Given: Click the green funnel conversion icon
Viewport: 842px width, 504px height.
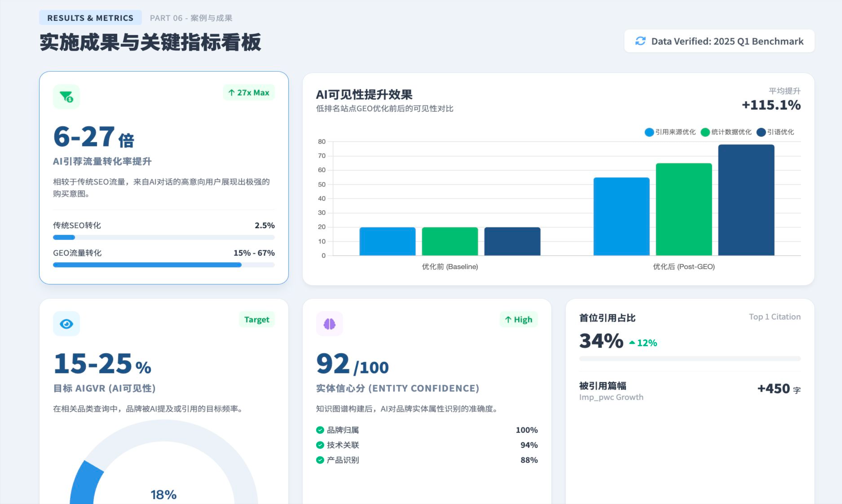Looking at the screenshot, I should 66,97.
